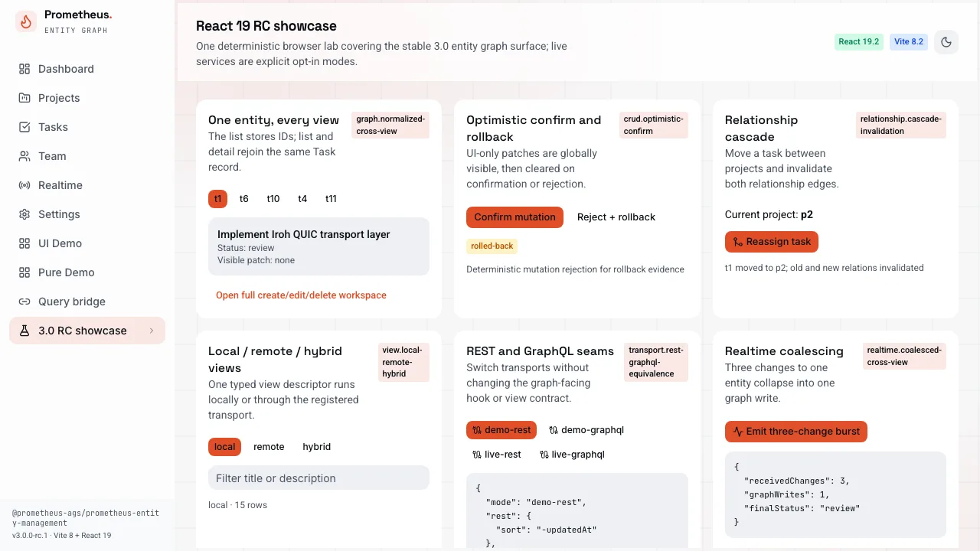Click Emit three-change burst button

(796, 432)
